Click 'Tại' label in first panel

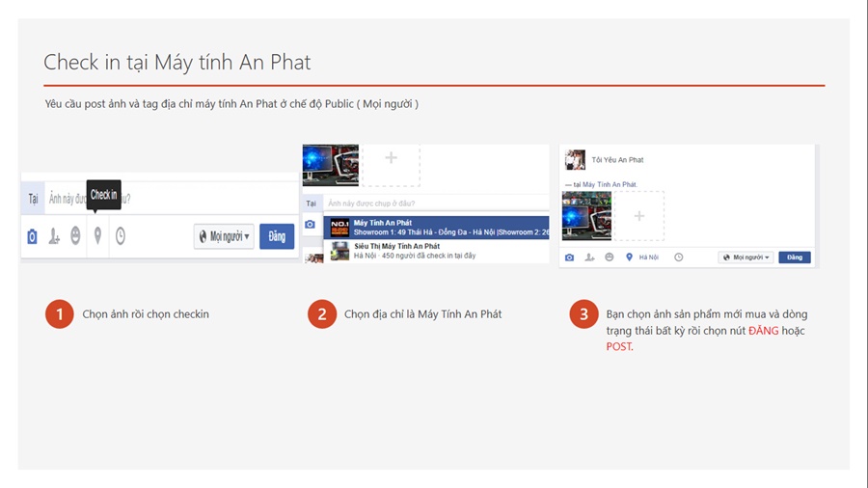click(33, 199)
